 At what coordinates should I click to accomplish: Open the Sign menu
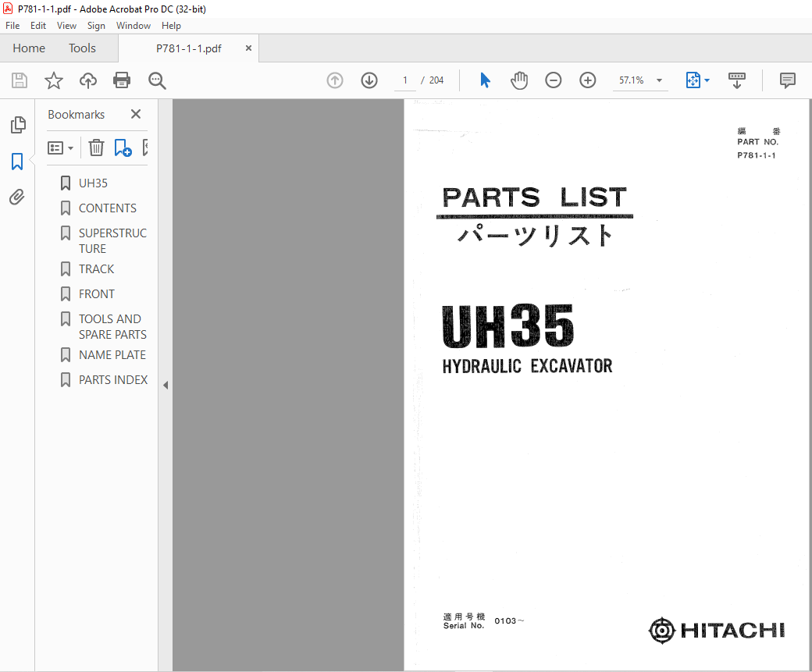[x=96, y=26]
